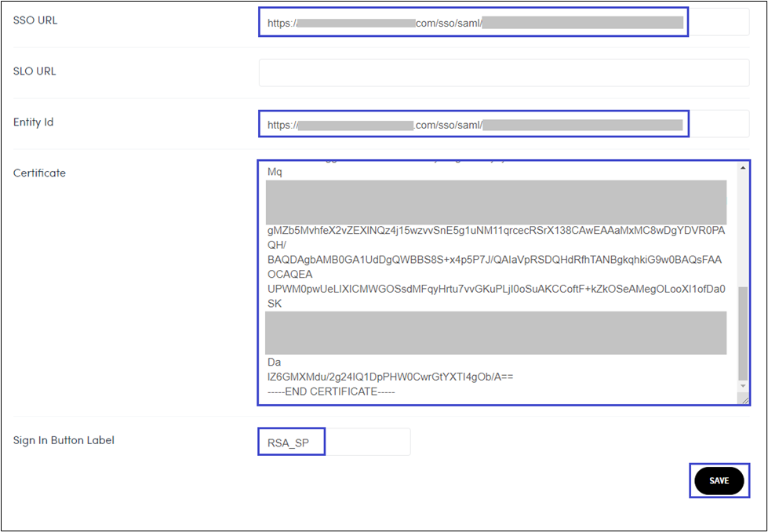
Task: Click the Sign In Button Label field
Action: point(329,441)
